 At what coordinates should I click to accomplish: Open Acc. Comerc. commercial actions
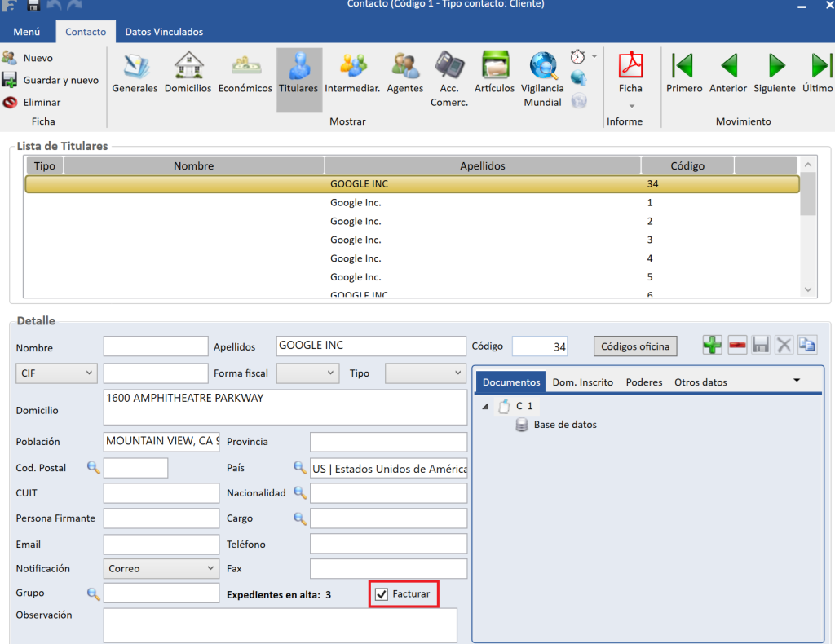449,80
